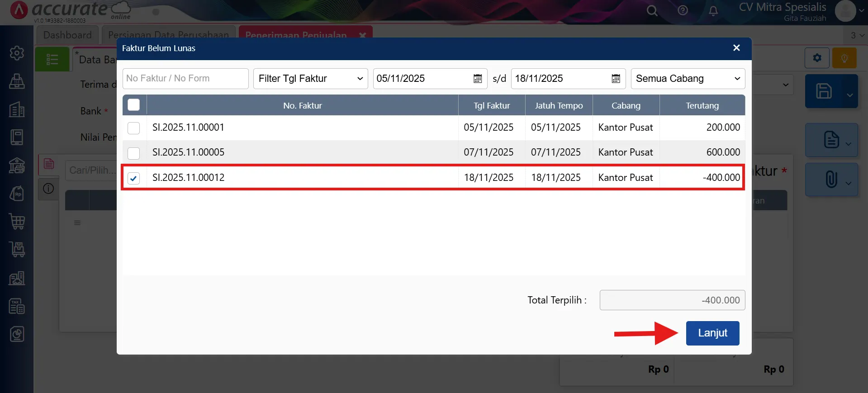Open calendar picker for start date 05/11/2025
This screenshot has height=393, width=868.
click(477, 79)
